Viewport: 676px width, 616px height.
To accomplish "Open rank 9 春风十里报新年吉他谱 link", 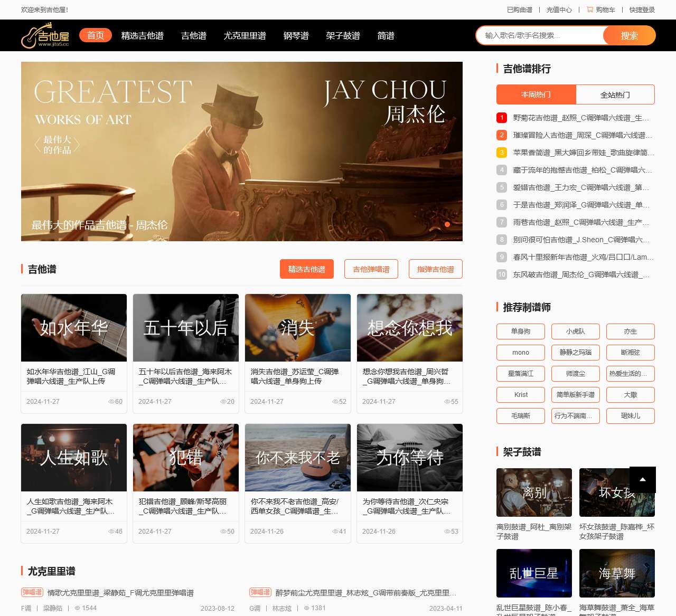I will (x=584, y=257).
